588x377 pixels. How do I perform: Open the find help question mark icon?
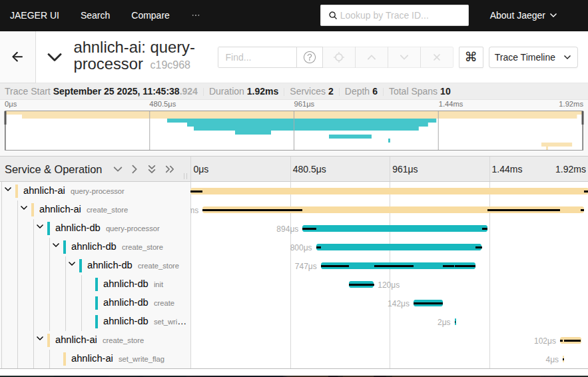coord(309,57)
